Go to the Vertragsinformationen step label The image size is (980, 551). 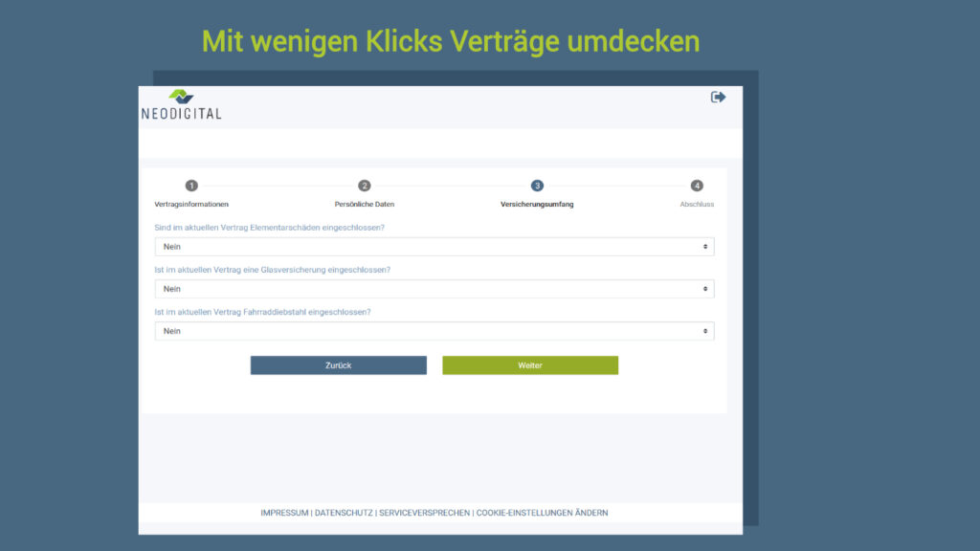[191, 205]
